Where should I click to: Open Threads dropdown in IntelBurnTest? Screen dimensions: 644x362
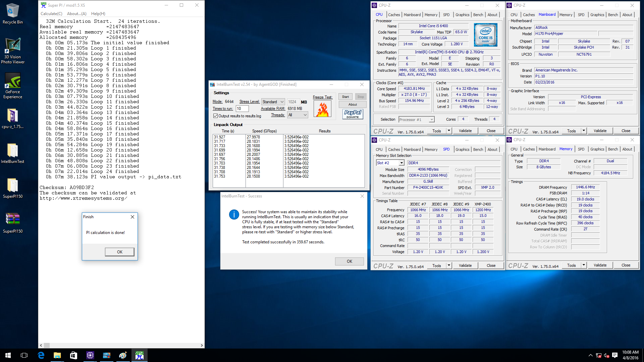[298, 115]
